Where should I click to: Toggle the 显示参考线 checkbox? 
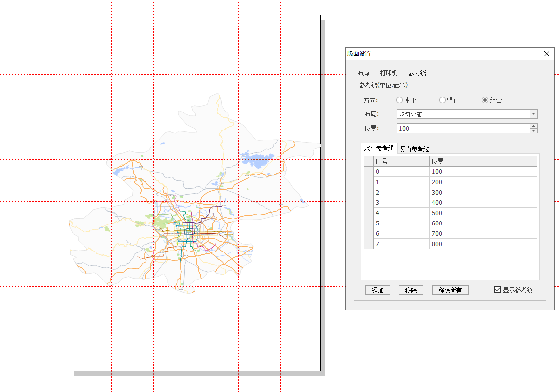point(497,290)
